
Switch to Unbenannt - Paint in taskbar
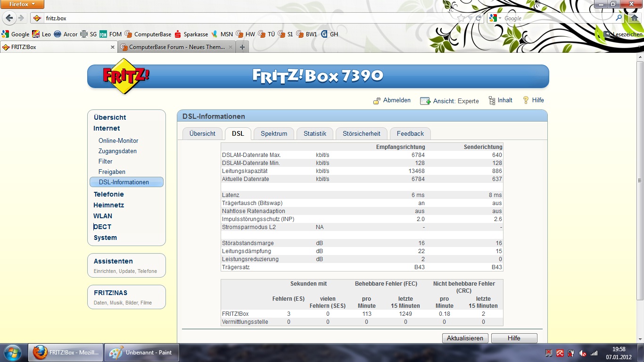click(142, 353)
